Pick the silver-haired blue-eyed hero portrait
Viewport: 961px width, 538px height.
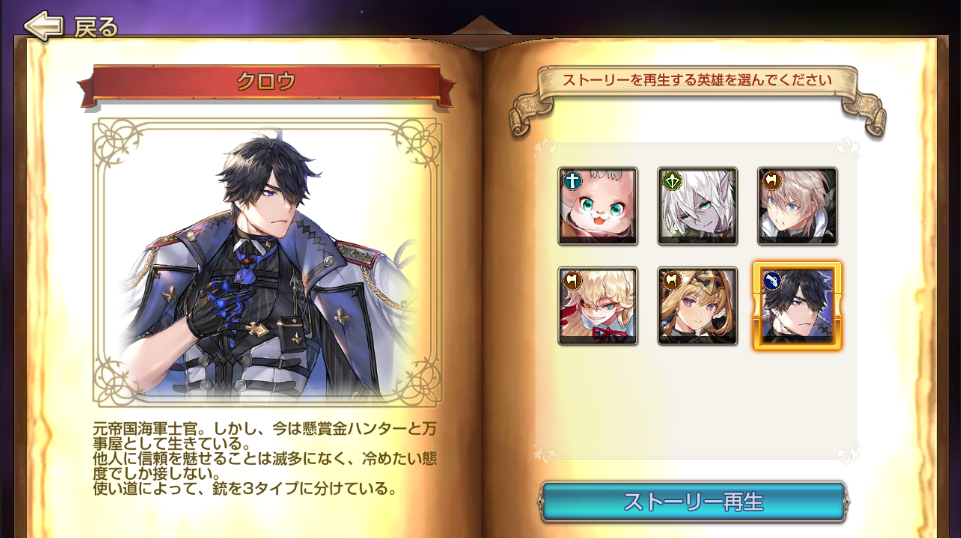point(797,206)
